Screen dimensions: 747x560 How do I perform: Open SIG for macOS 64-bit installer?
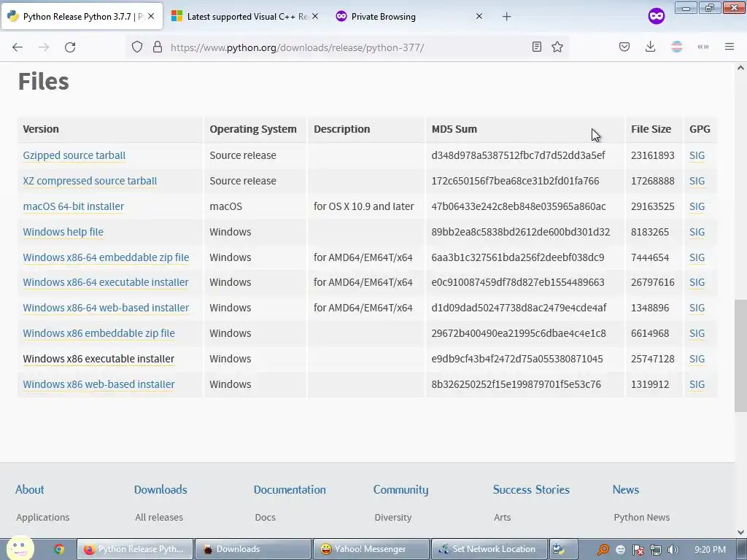click(x=697, y=206)
